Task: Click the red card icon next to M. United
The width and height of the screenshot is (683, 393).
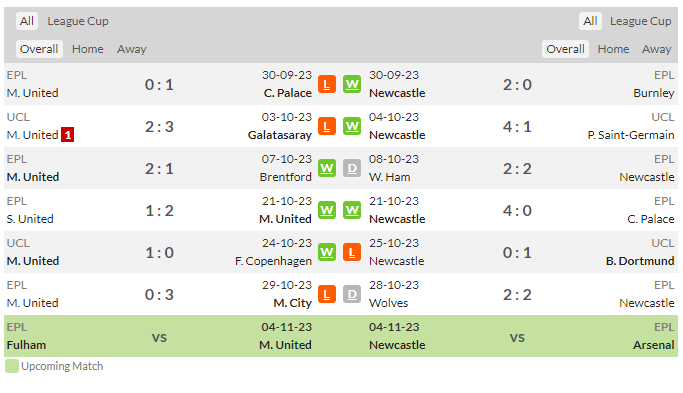Action: (68, 135)
